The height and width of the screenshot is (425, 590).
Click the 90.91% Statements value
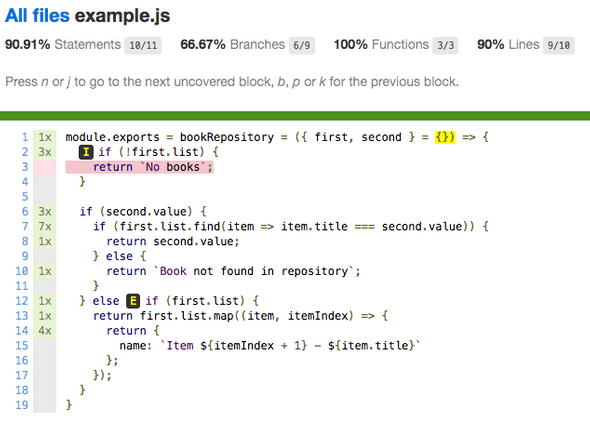pos(27,45)
